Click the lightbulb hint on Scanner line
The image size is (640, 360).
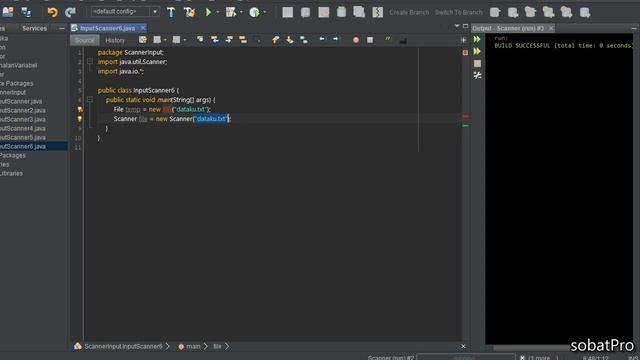(x=80, y=119)
